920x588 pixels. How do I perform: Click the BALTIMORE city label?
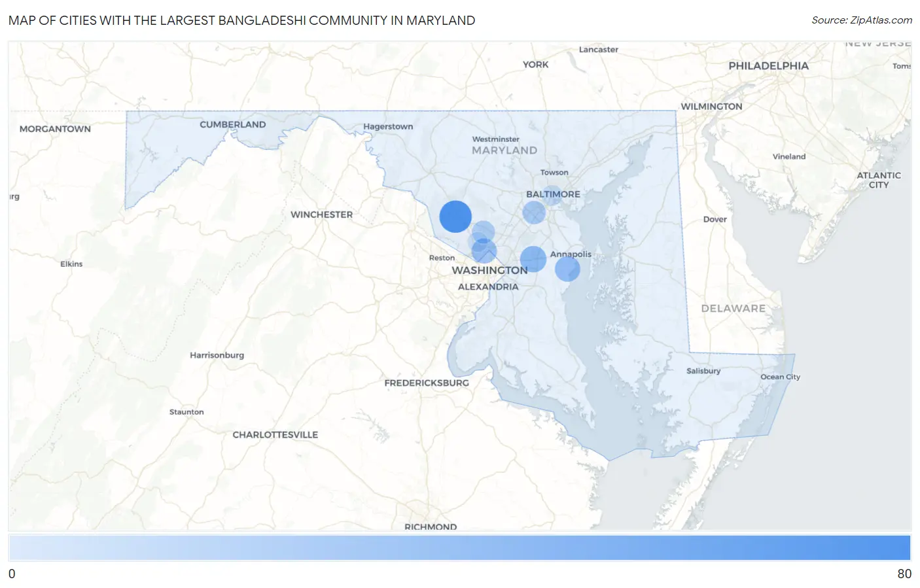coord(553,194)
